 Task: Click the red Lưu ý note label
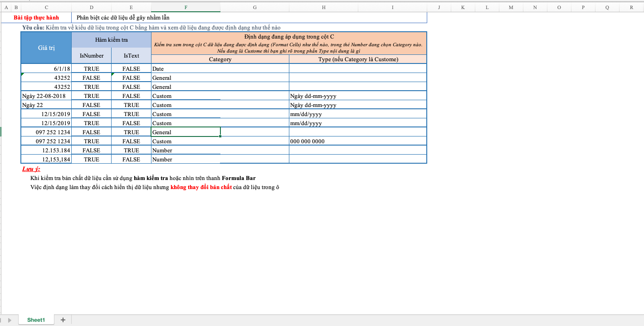pos(31,169)
